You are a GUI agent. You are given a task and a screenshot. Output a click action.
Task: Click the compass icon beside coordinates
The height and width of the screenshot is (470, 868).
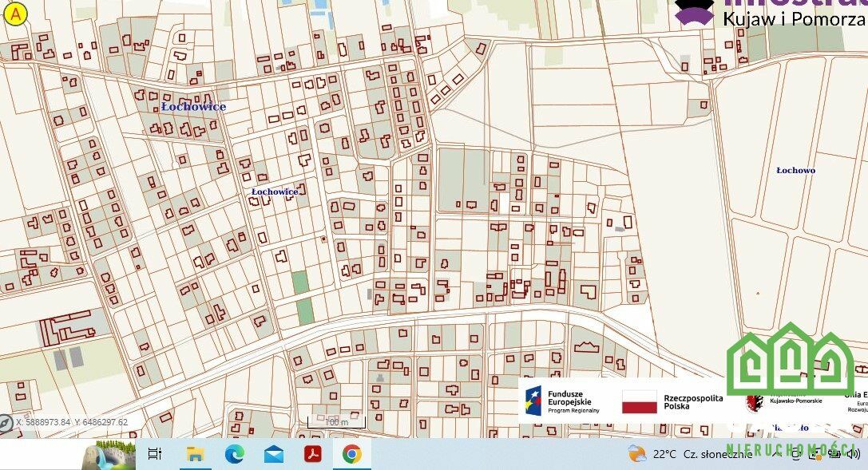pyautogui.click(x=6, y=423)
